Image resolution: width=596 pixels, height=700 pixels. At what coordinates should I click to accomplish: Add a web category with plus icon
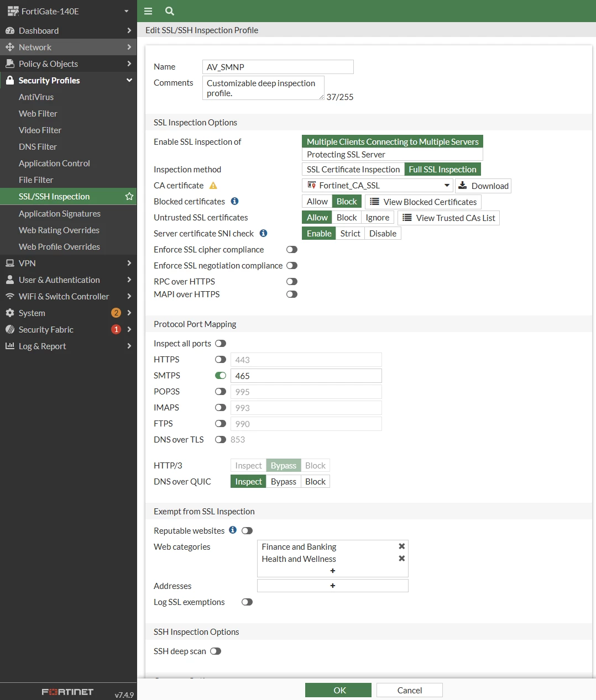(x=333, y=571)
